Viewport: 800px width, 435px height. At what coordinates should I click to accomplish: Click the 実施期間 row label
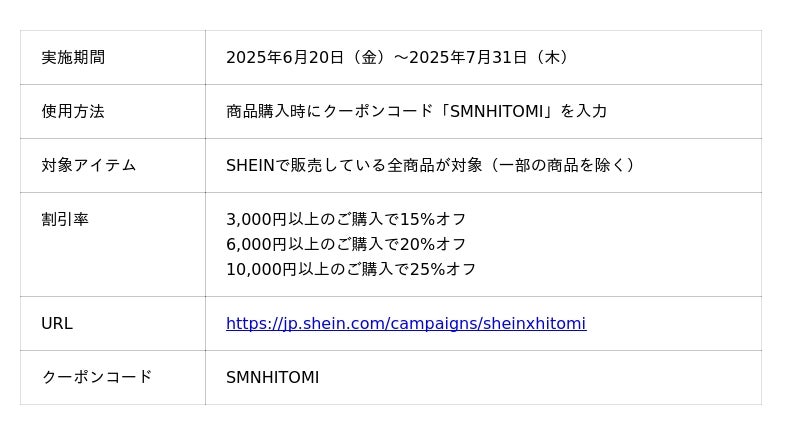click(73, 58)
